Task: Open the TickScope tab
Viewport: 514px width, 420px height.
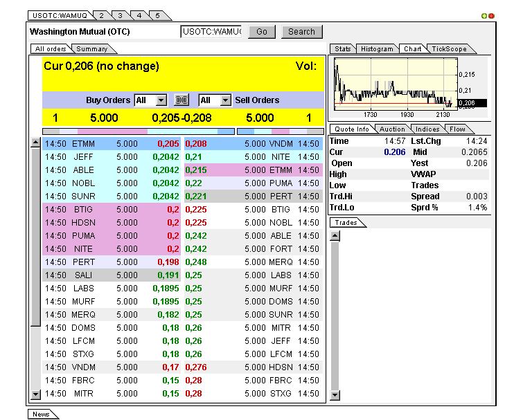Action: 449,48
